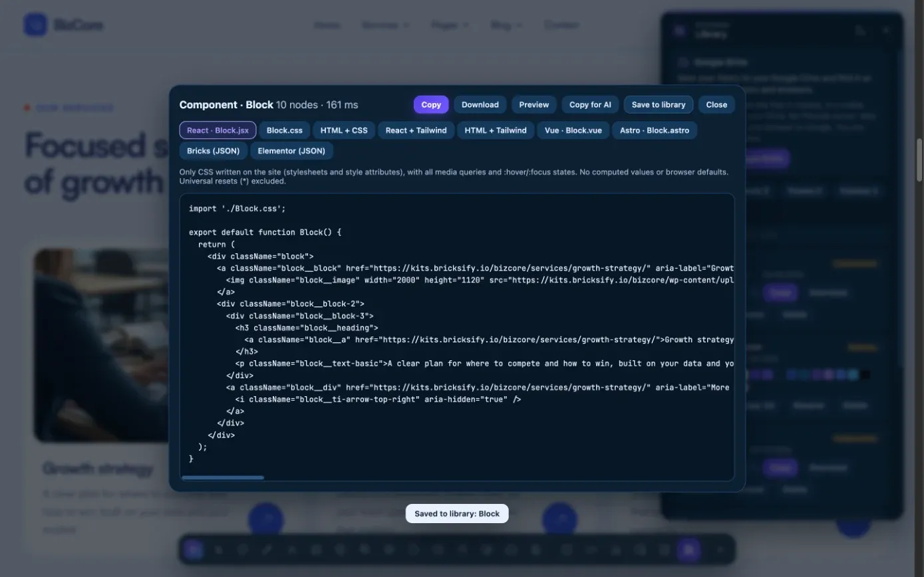Switch to Bricks (JSON) export
The width and height of the screenshot is (924, 577).
[x=214, y=151]
